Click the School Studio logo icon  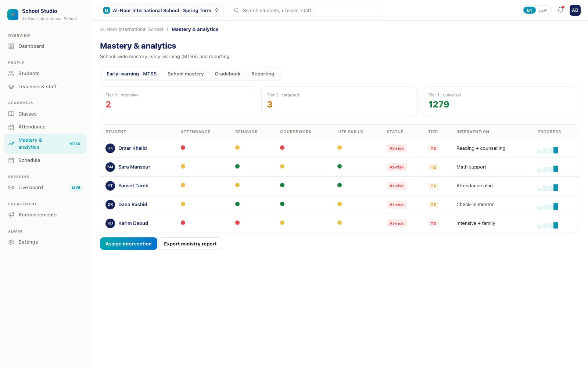pos(13,15)
